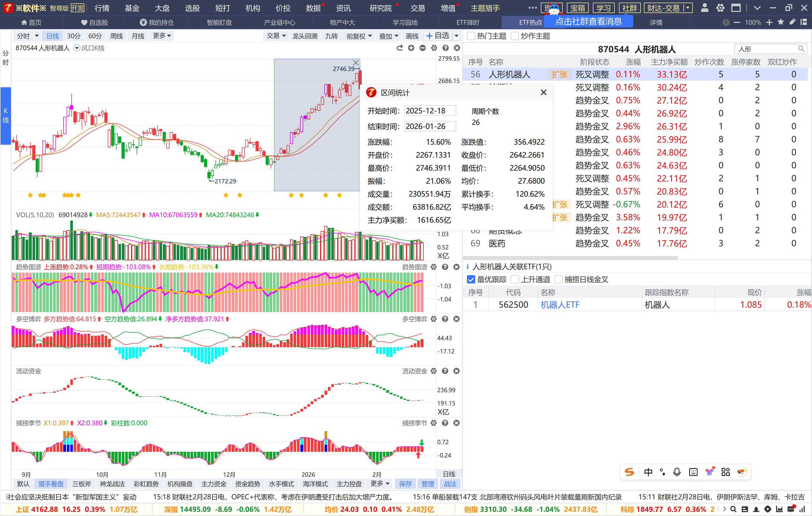Click the star favorite icon in top toolbar

(x=781, y=22)
